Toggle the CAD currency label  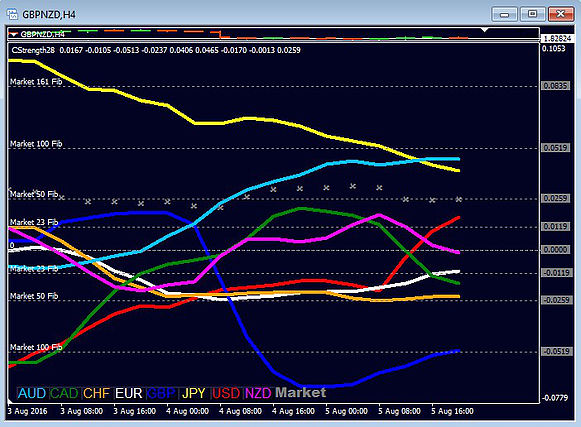click(x=64, y=393)
